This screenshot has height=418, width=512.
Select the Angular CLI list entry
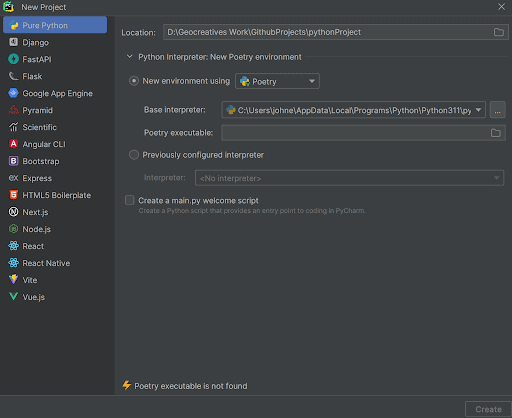click(55, 144)
